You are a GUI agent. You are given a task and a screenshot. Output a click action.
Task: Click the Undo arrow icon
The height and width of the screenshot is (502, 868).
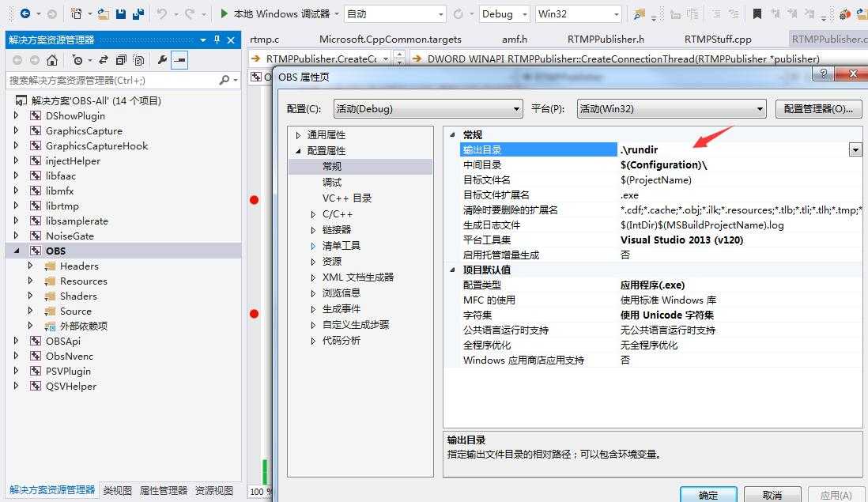tap(161, 13)
